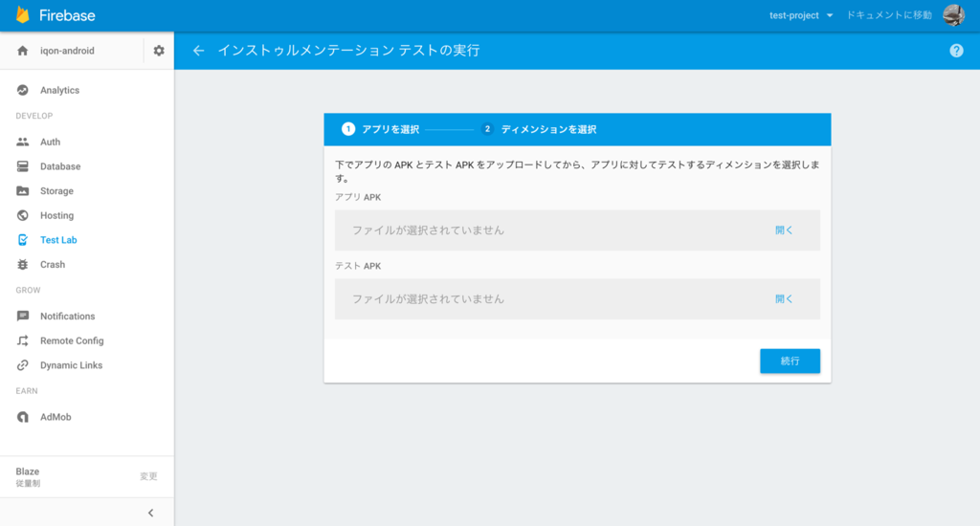Go back using the arrow icon
Screen dimensions: 980x526
click(x=198, y=51)
